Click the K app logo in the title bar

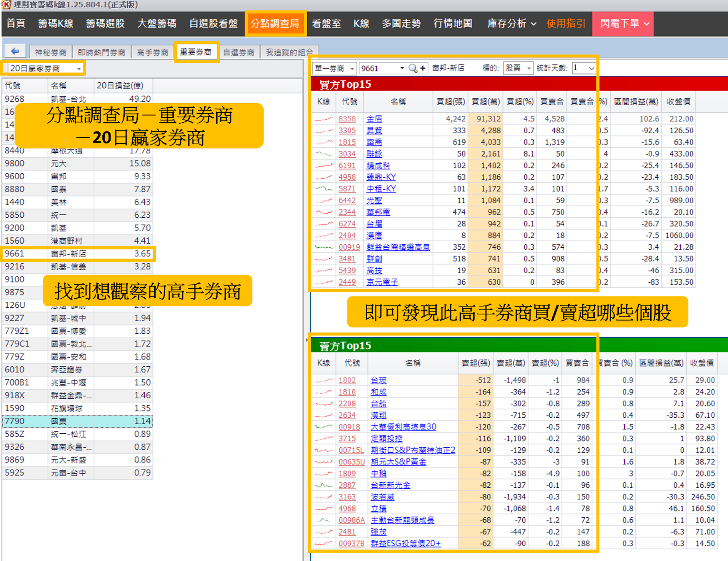[x=5, y=5]
